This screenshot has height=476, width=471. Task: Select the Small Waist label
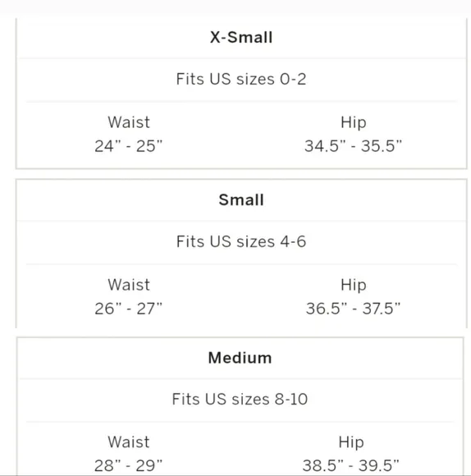[129, 285]
